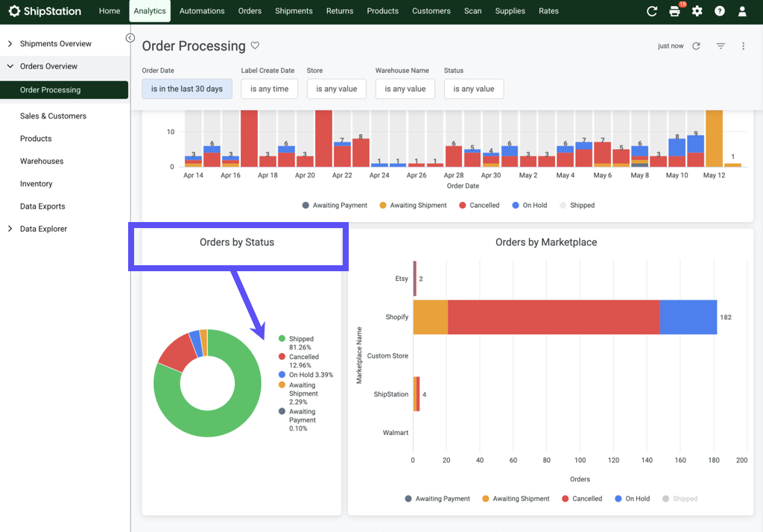
Task: Open the Scan tab
Action: point(472,10)
